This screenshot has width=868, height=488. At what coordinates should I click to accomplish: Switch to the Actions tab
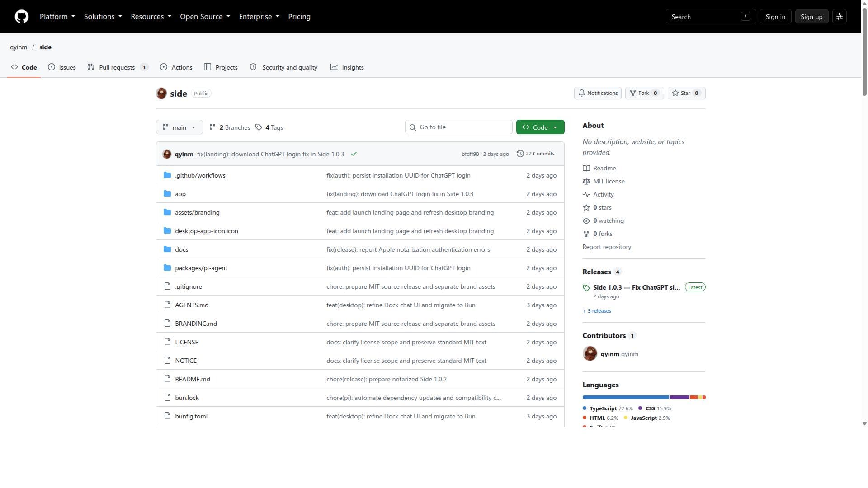click(x=176, y=67)
